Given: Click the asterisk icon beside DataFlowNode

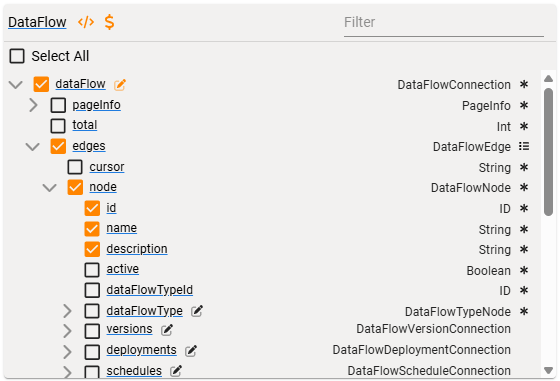Looking at the screenshot, I should pos(524,187).
